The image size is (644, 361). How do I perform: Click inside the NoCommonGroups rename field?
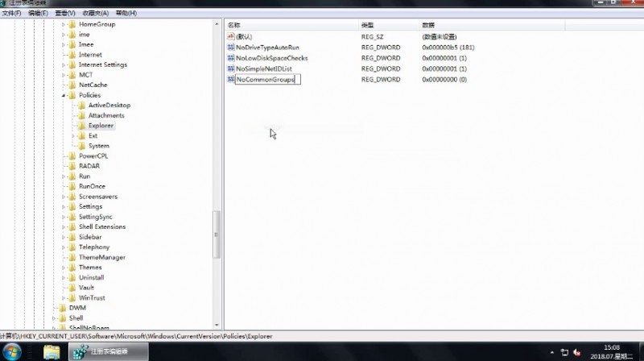point(266,80)
